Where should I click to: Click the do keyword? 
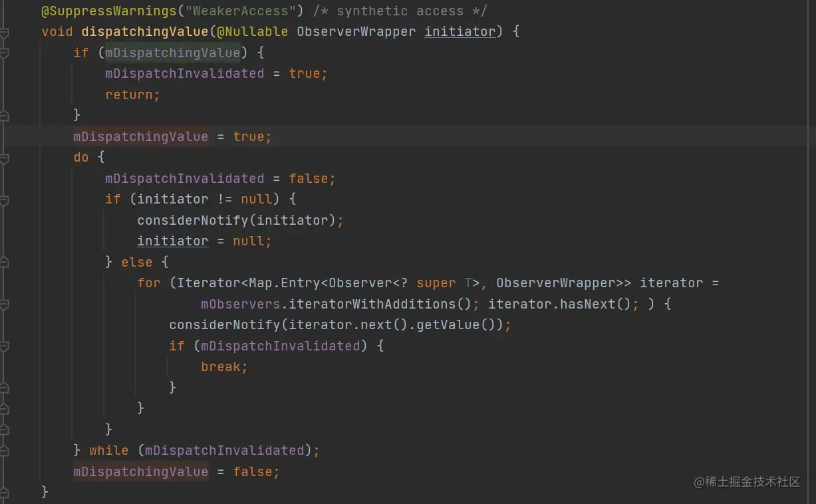point(81,157)
